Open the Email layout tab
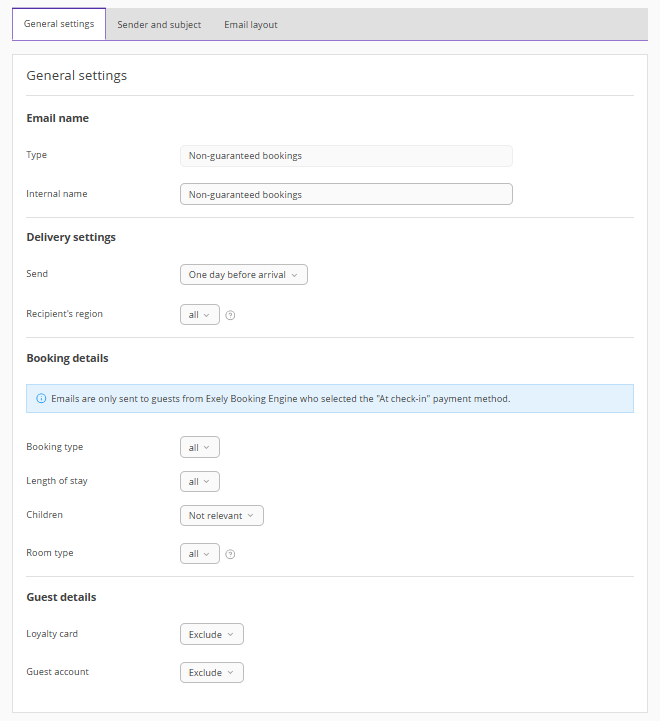Screen dimensions: 660x721 click(251, 25)
